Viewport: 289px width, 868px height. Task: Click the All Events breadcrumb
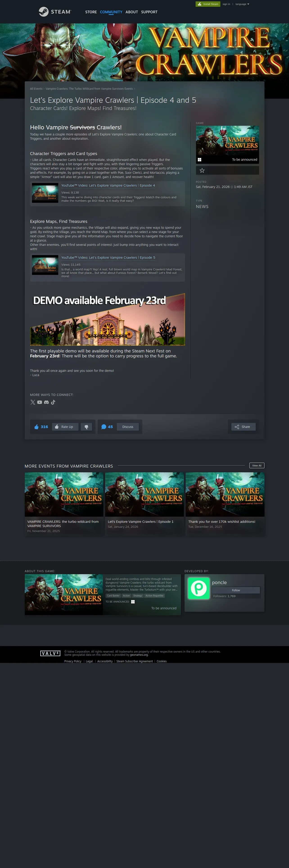tap(36, 89)
